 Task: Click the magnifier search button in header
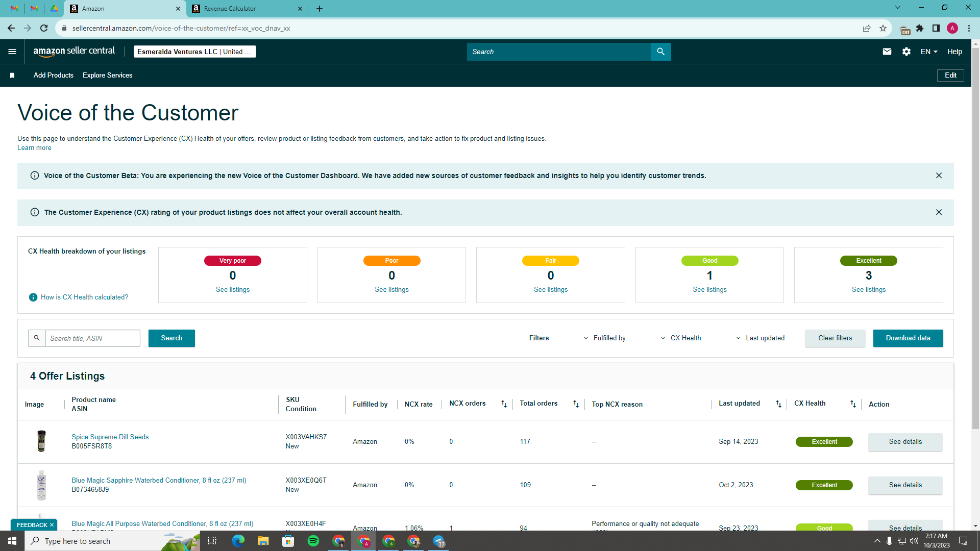660,52
